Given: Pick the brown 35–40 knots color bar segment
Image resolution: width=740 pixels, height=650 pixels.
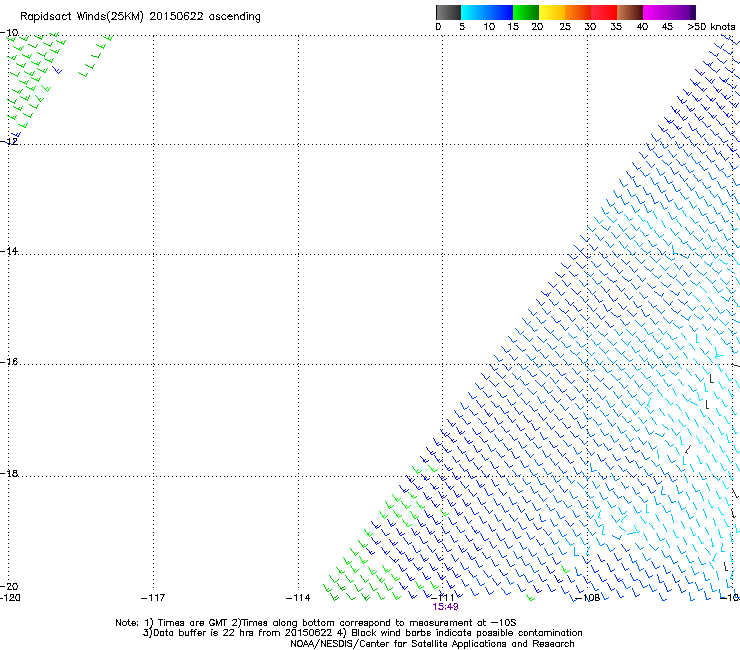Looking at the screenshot, I should (x=630, y=12).
